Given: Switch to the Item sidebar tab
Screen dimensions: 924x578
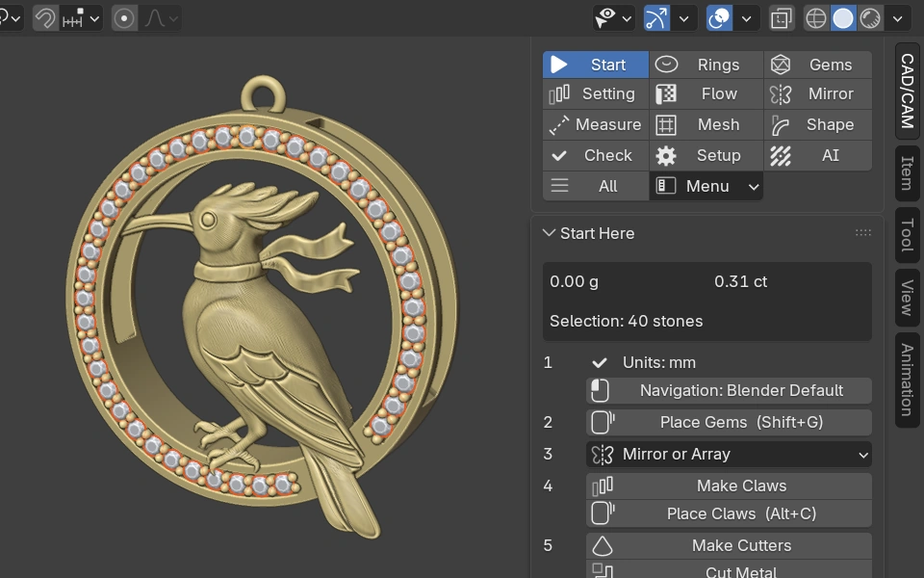Looking at the screenshot, I should (908, 172).
